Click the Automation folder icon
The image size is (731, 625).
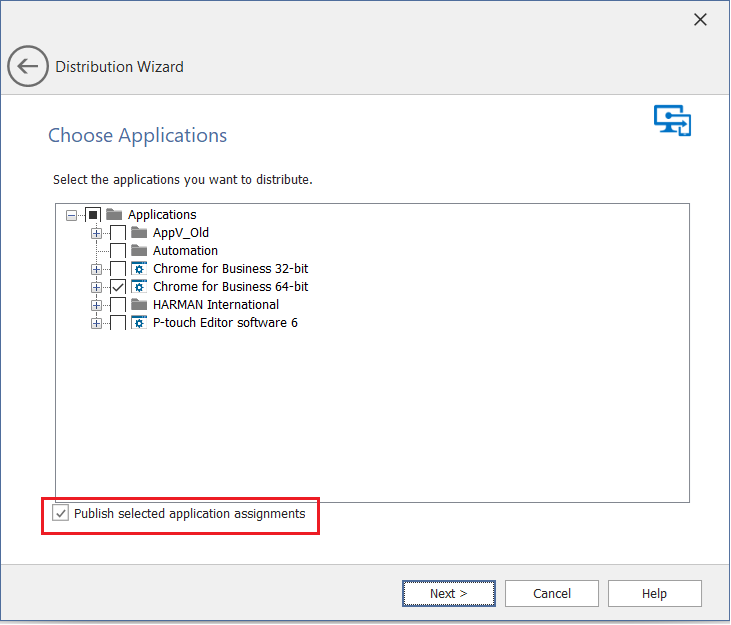[139, 251]
